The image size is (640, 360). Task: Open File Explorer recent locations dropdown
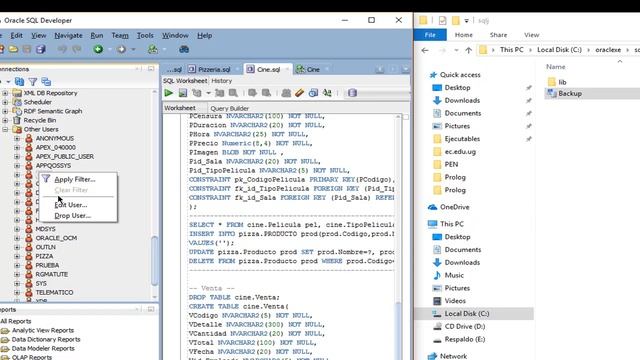pyautogui.click(x=456, y=50)
